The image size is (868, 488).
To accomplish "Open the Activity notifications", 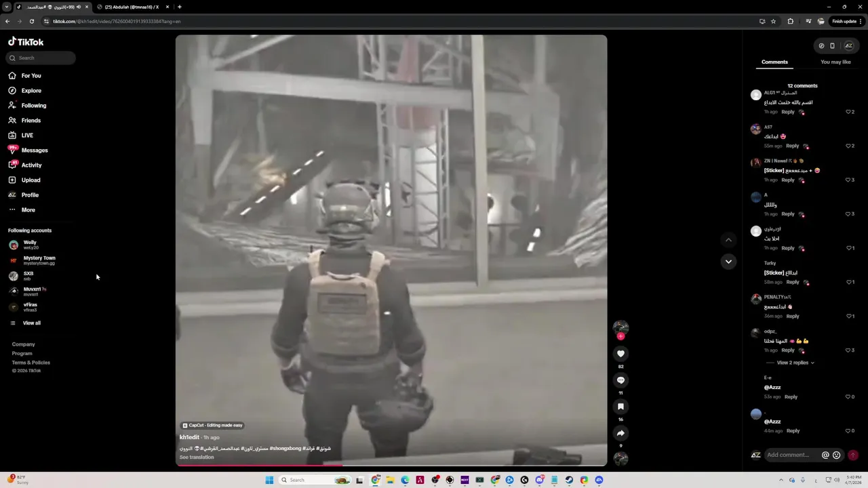I will tap(26, 165).
